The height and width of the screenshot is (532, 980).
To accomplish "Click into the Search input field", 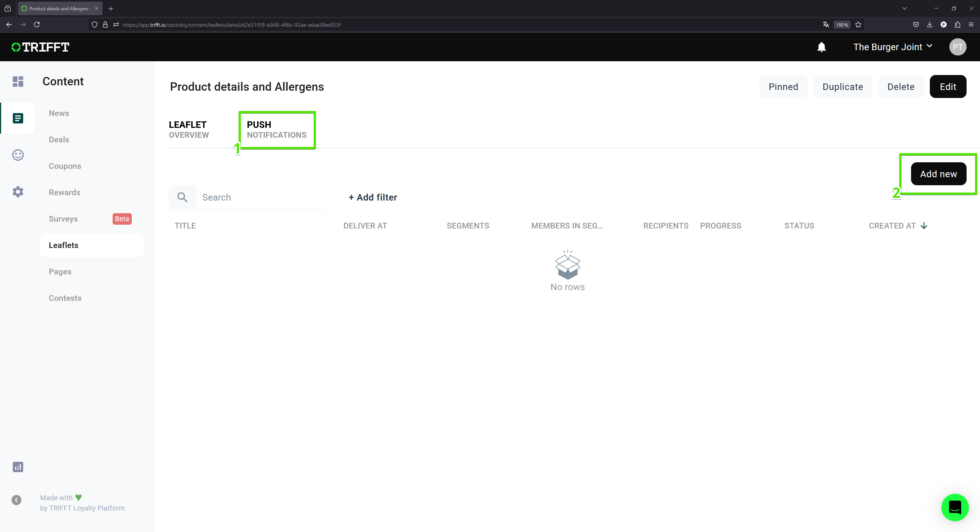I will tap(262, 197).
